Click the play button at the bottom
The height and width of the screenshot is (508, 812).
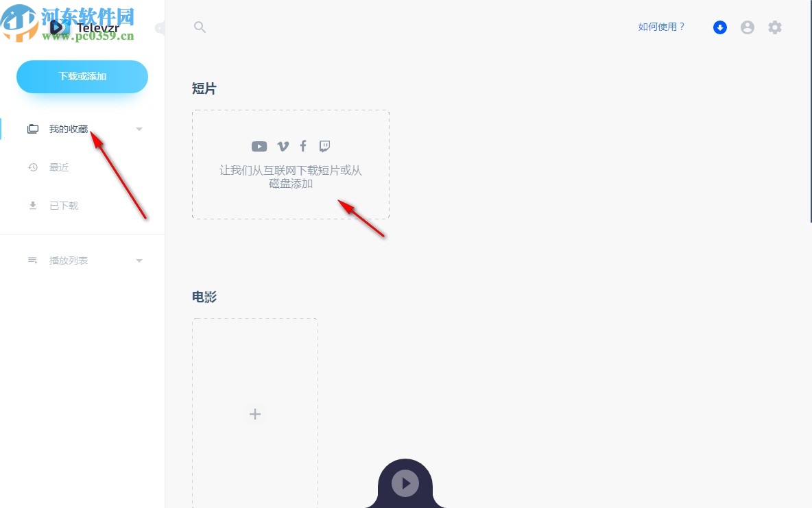[405, 483]
